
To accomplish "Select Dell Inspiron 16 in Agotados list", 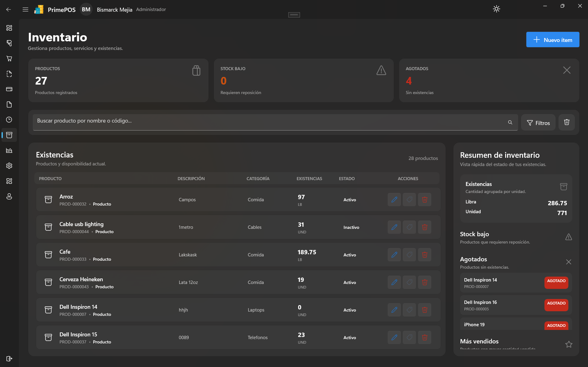I will pyautogui.click(x=516, y=305).
